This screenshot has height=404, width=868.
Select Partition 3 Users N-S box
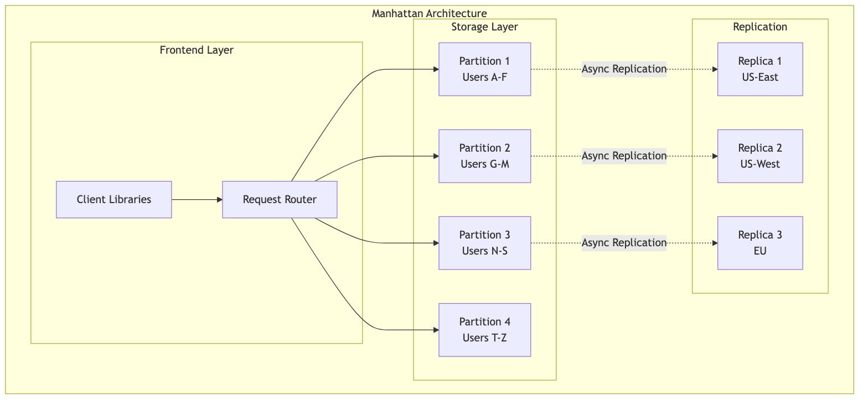pyautogui.click(x=485, y=243)
